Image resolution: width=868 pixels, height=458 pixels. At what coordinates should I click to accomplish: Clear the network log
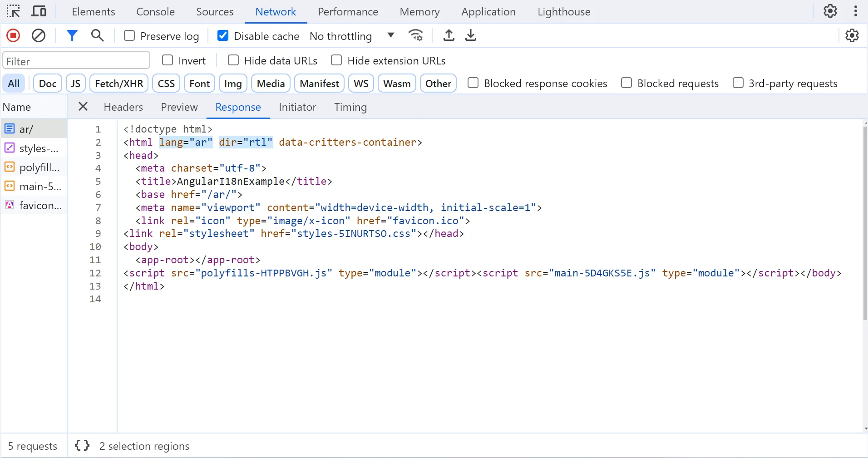click(39, 35)
